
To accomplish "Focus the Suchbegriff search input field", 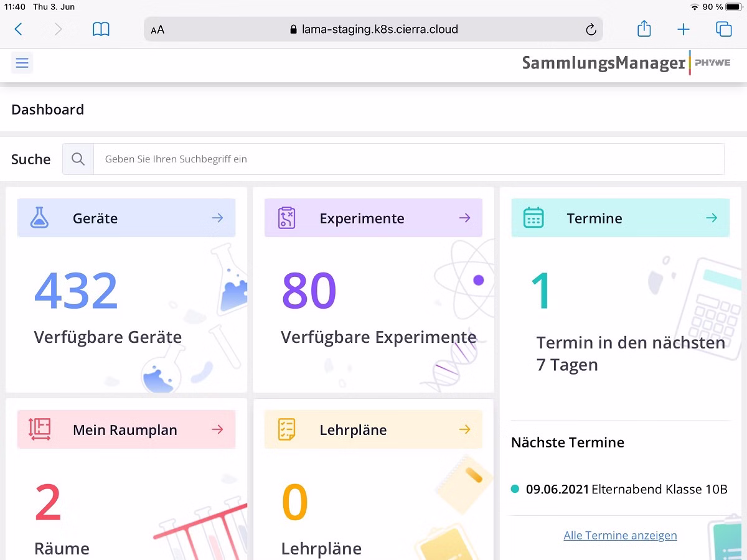I will tap(408, 159).
